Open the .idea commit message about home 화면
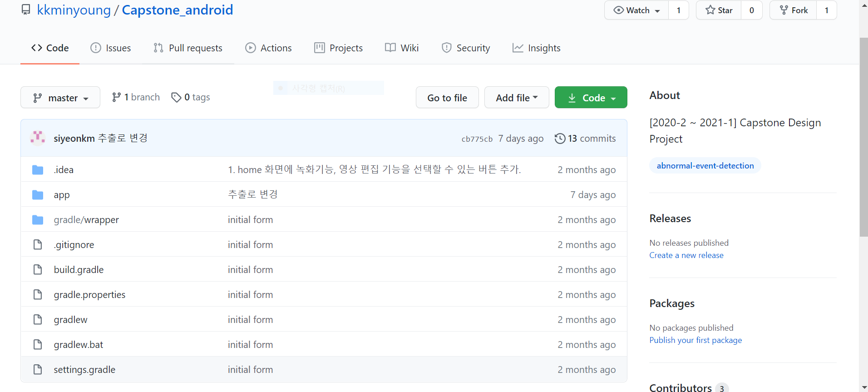Screen dimensions: 868x392 pyautogui.click(x=375, y=169)
